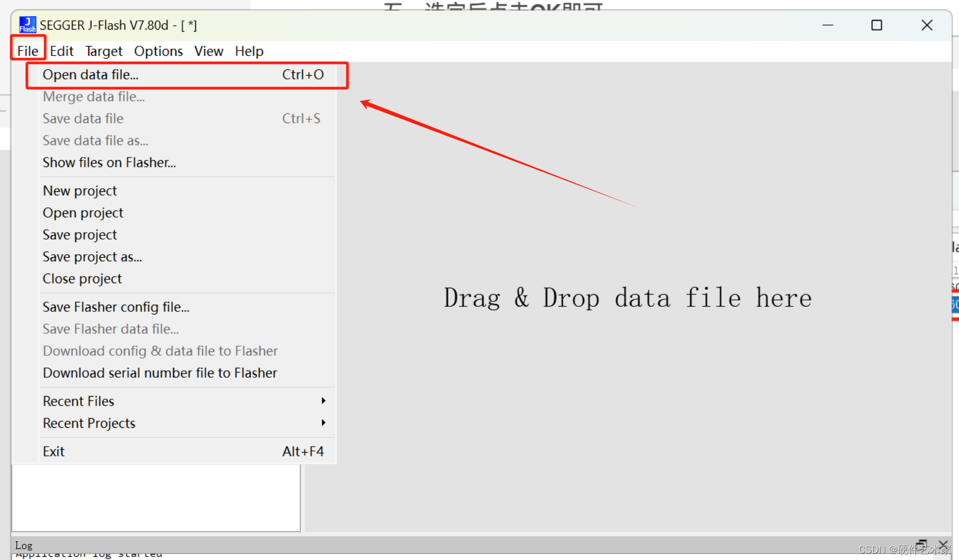
Task: Minimize the J-Flash window
Action: [828, 25]
